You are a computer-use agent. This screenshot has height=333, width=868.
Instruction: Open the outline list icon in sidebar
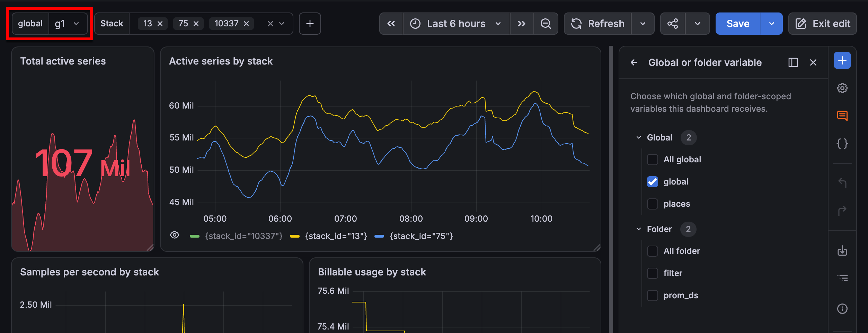click(842, 278)
